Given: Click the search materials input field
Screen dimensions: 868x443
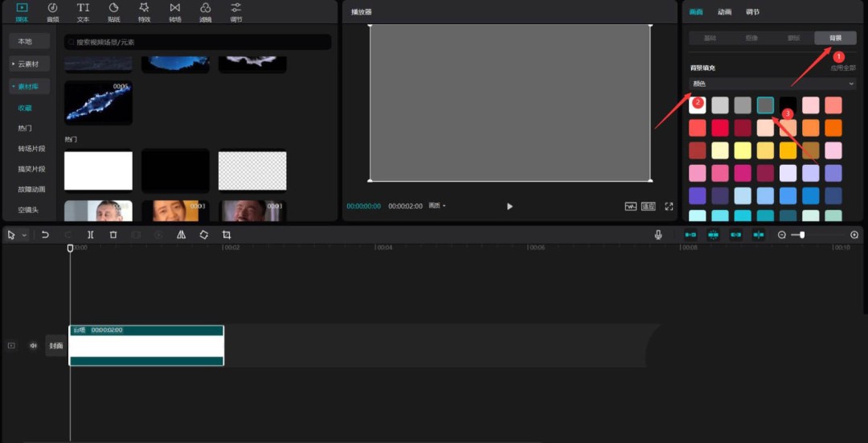Looking at the screenshot, I should tap(198, 42).
